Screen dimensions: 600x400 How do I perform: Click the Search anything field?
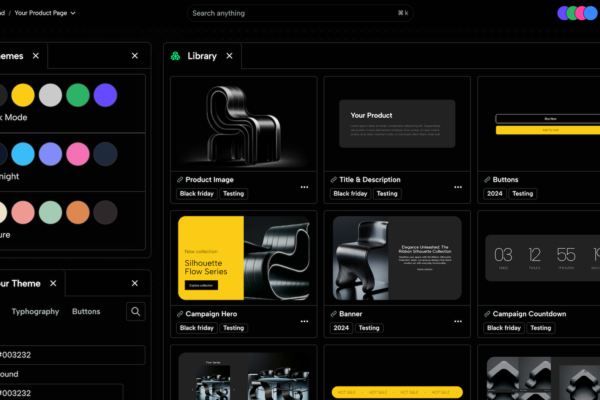coord(300,13)
